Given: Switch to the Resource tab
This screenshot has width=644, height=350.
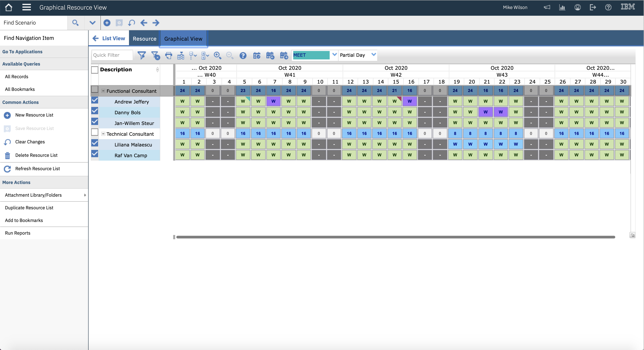Looking at the screenshot, I should point(145,39).
